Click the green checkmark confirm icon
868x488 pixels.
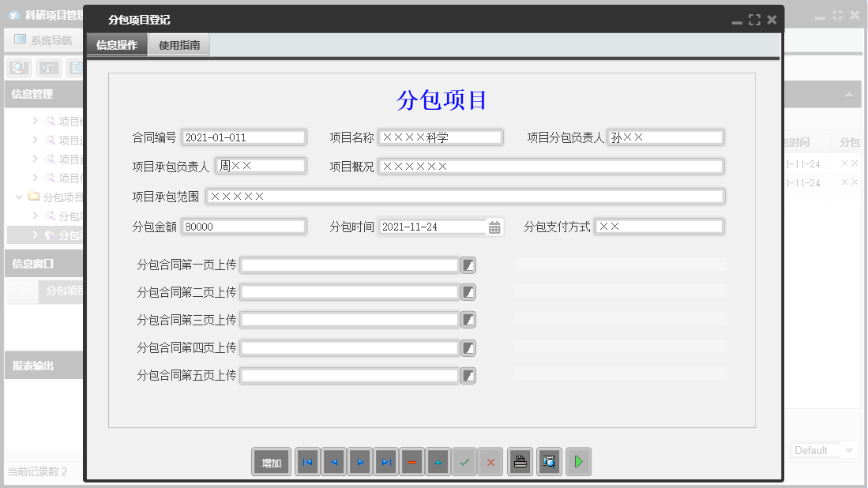click(464, 462)
